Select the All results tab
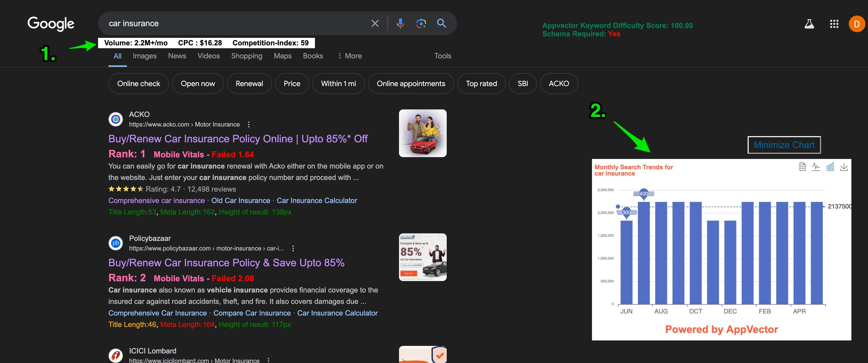 (x=117, y=56)
